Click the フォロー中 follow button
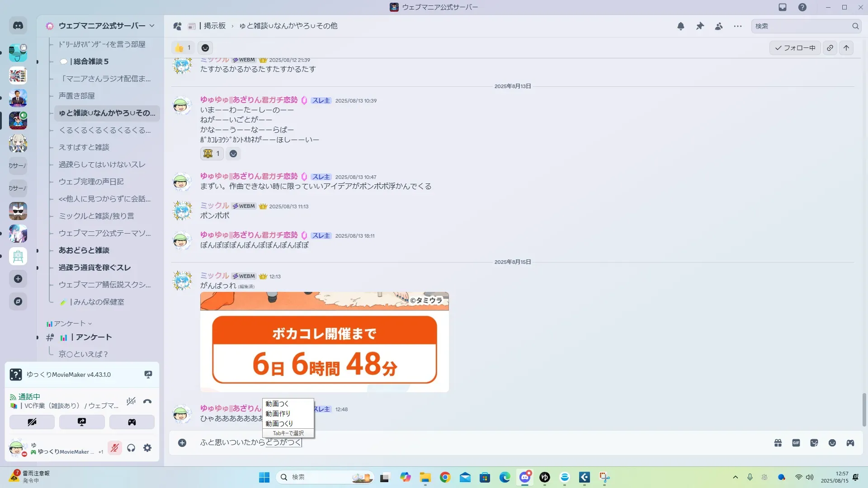This screenshot has height=488, width=868. 795,48
